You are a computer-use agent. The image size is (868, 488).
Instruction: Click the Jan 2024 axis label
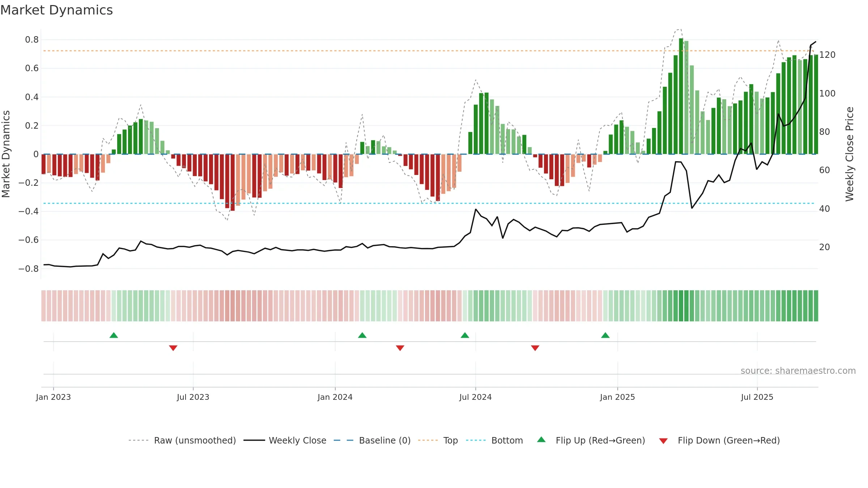pyautogui.click(x=335, y=397)
